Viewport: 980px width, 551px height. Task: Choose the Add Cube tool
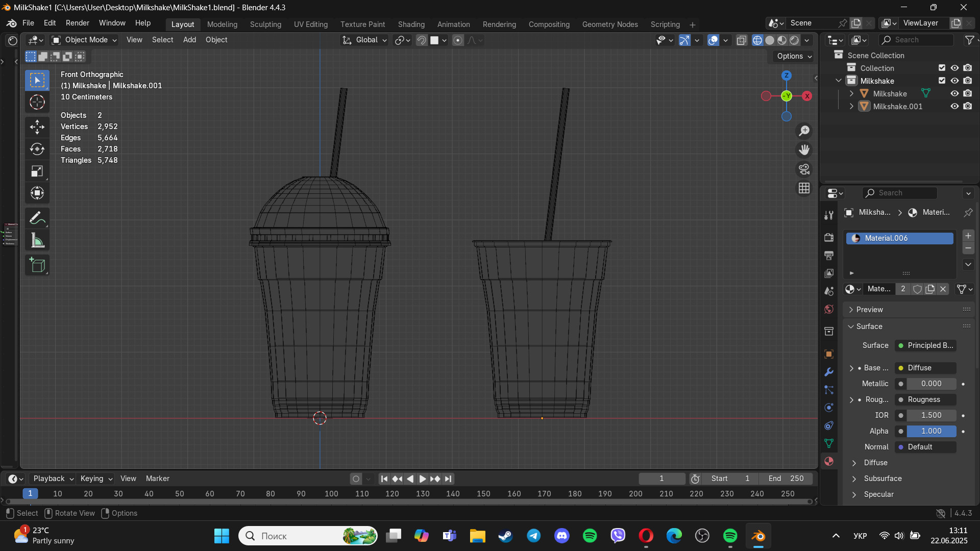click(37, 265)
